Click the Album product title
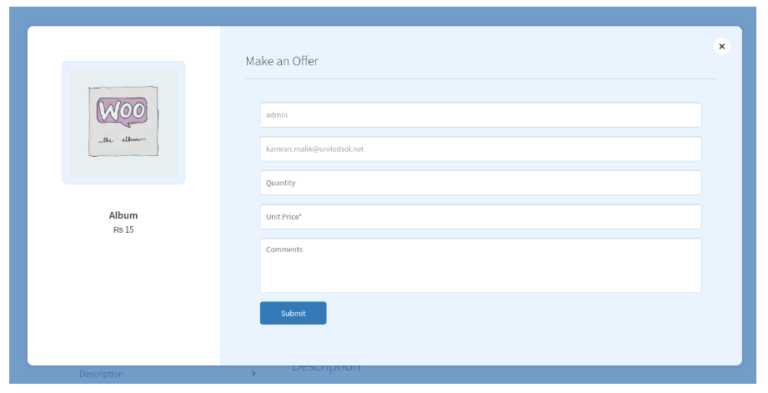 pos(123,215)
